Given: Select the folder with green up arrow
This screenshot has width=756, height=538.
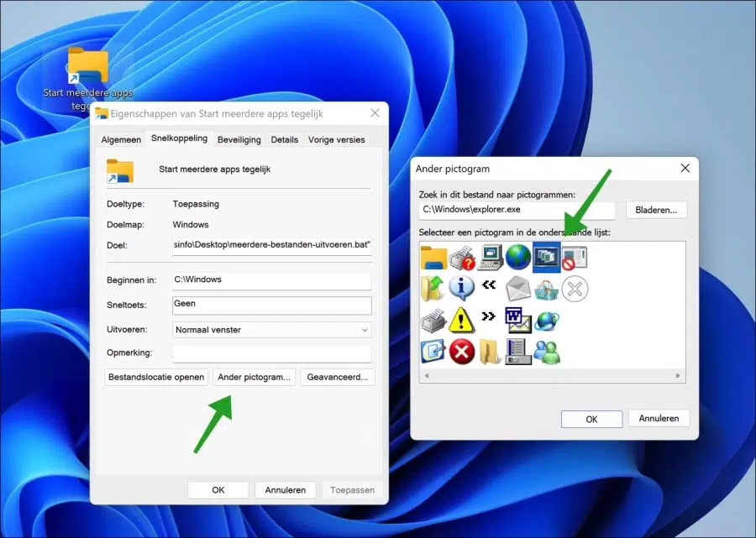Looking at the screenshot, I should [433, 289].
